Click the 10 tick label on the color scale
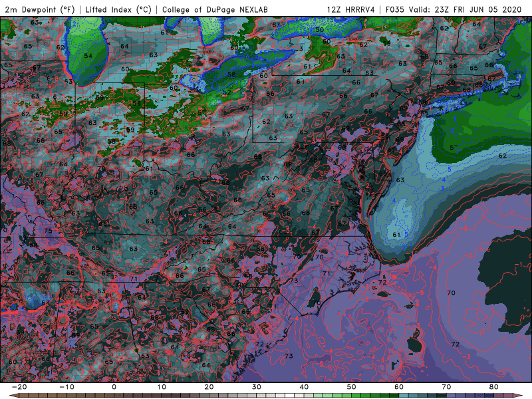Image resolution: width=532 pixels, height=399 pixels. coord(162,387)
